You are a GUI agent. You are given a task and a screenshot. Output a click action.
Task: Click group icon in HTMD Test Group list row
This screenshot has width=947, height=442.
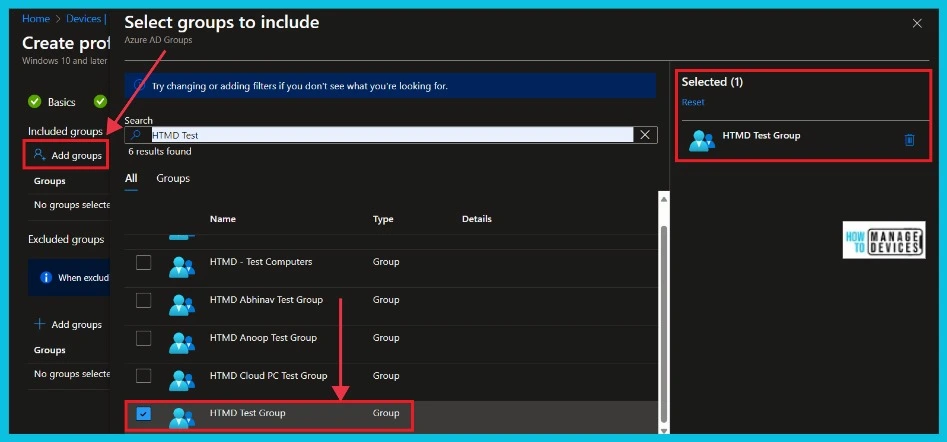[181, 418]
